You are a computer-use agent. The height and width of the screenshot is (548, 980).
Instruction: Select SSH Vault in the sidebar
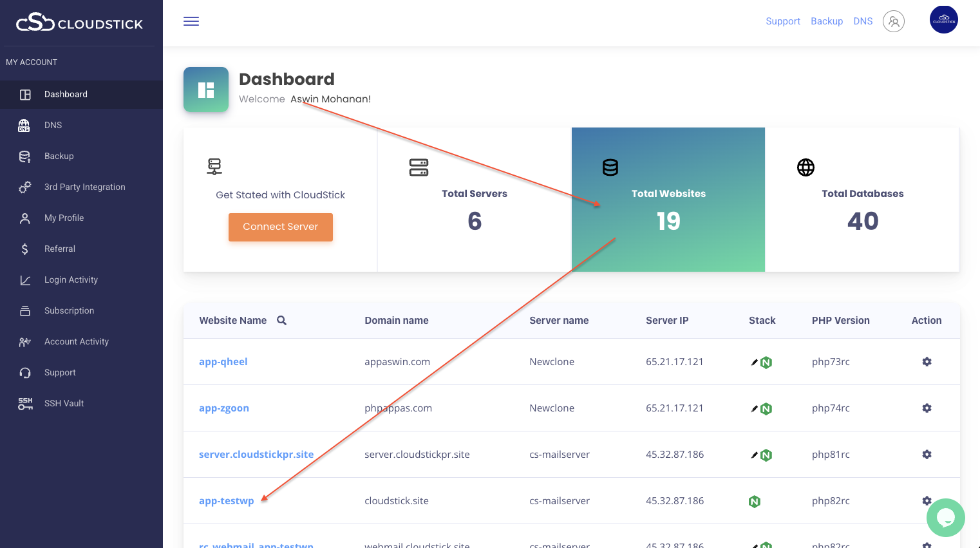[x=64, y=403]
